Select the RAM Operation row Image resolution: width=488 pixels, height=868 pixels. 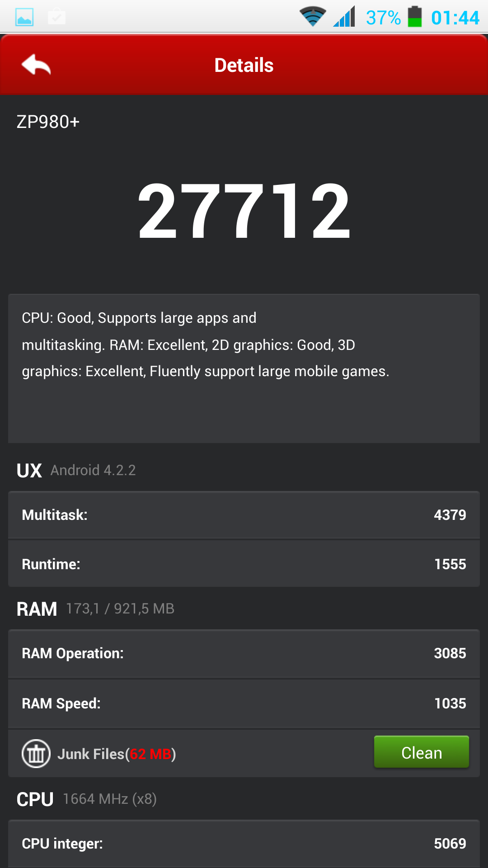click(244, 653)
